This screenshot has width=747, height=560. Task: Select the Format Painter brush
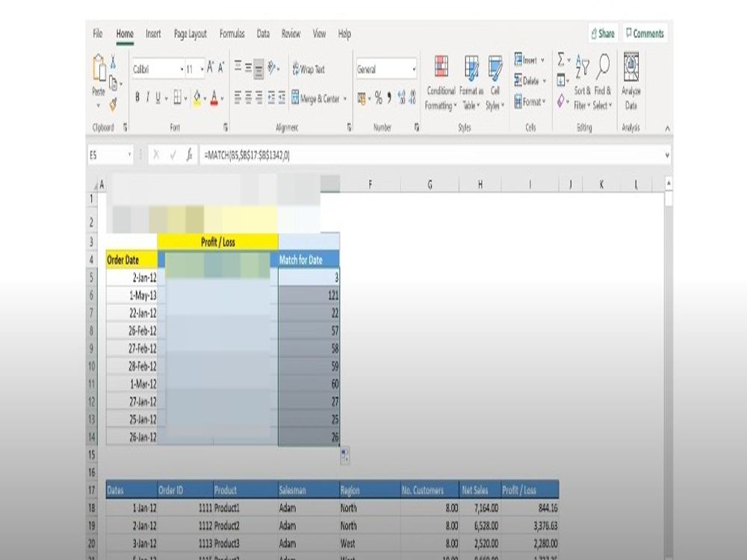114,104
